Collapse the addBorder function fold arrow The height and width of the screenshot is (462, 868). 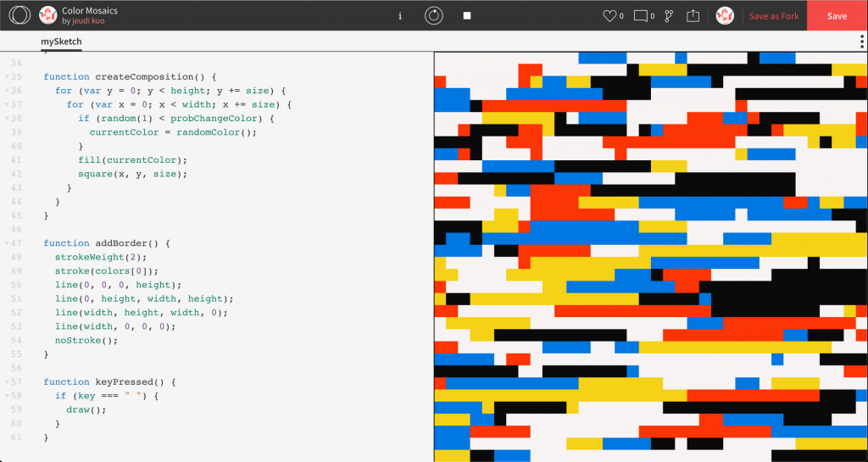point(7,243)
